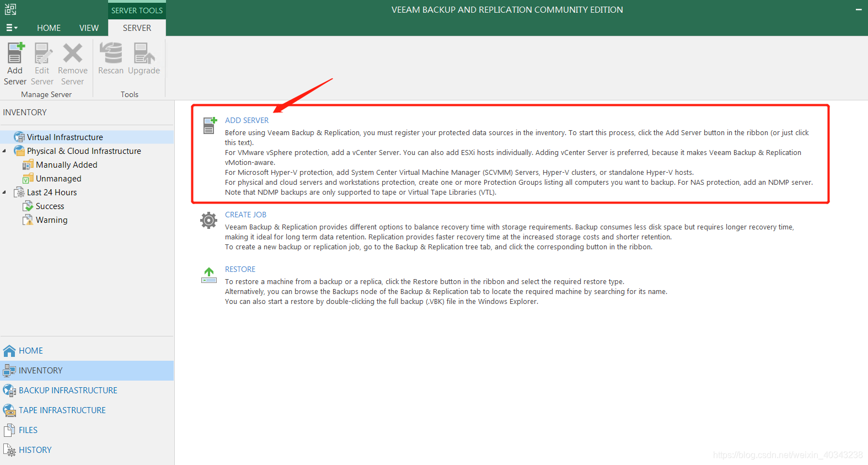Click the CREATE JOB gear icon

208,221
